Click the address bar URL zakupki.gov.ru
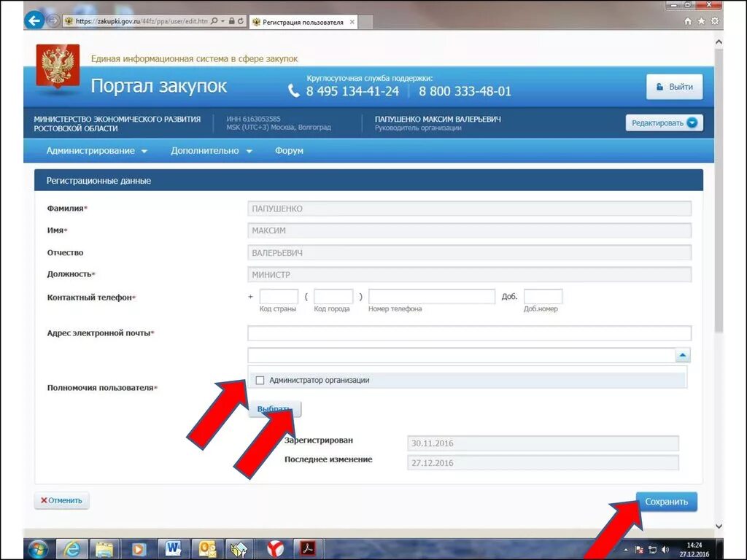 point(142,21)
